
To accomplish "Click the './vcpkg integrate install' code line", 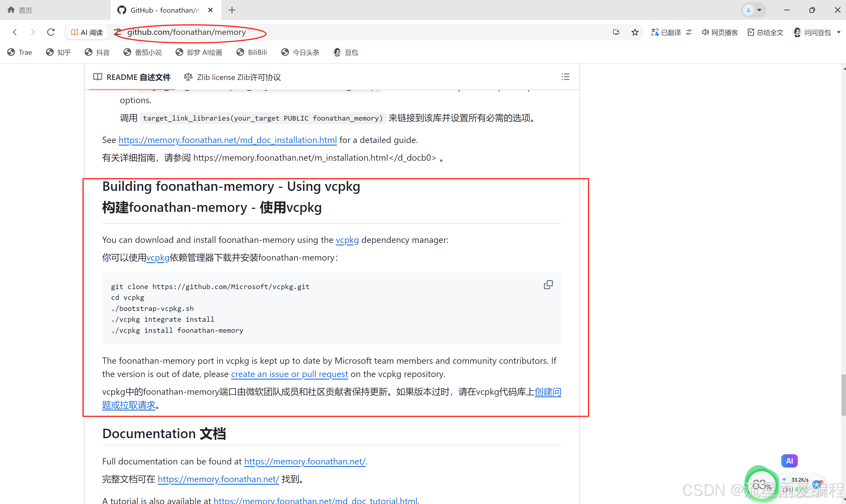I will pos(163,319).
